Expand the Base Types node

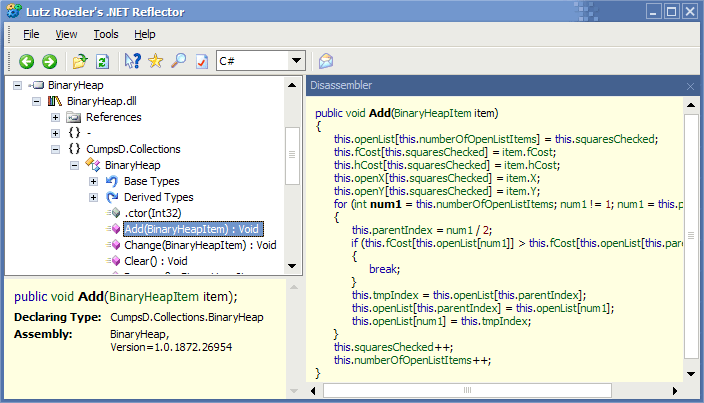93,182
